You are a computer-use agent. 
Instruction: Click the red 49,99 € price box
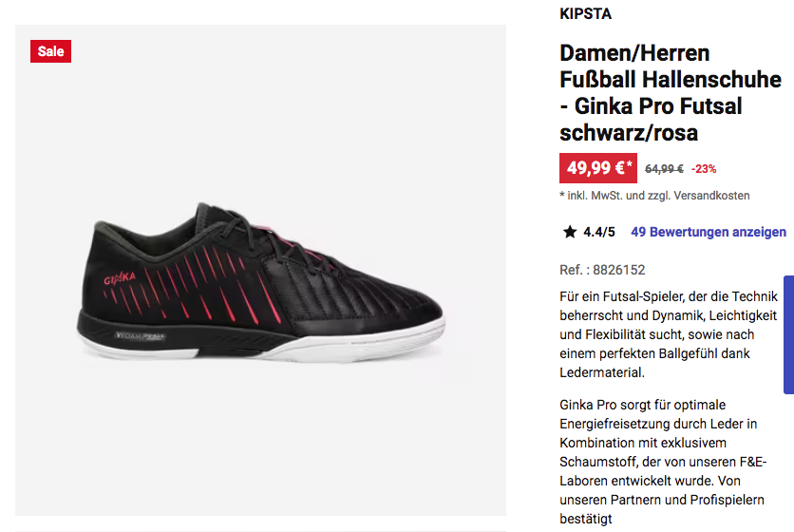point(598,168)
